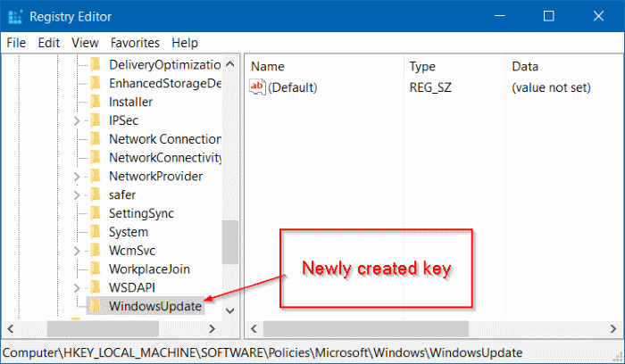This screenshot has width=625, height=364.
Task: Click the NetworkConnectivity folder icon
Action: 96,157
